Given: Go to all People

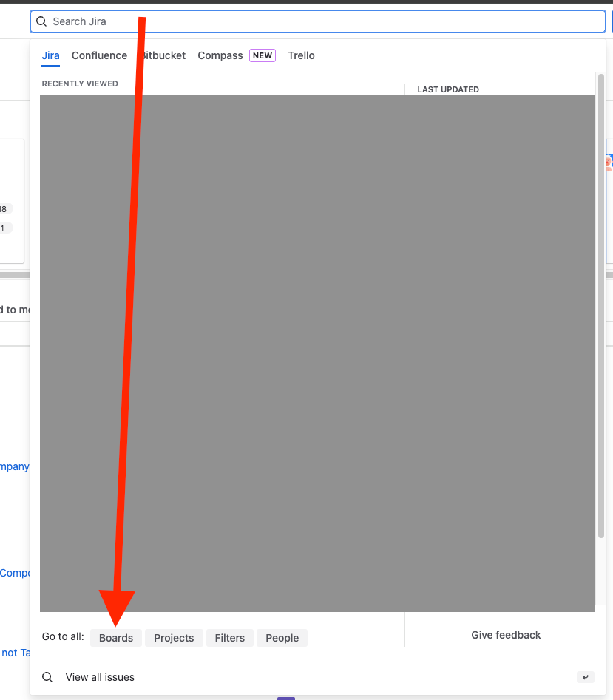Looking at the screenshot, I should [x=282, y=638].
